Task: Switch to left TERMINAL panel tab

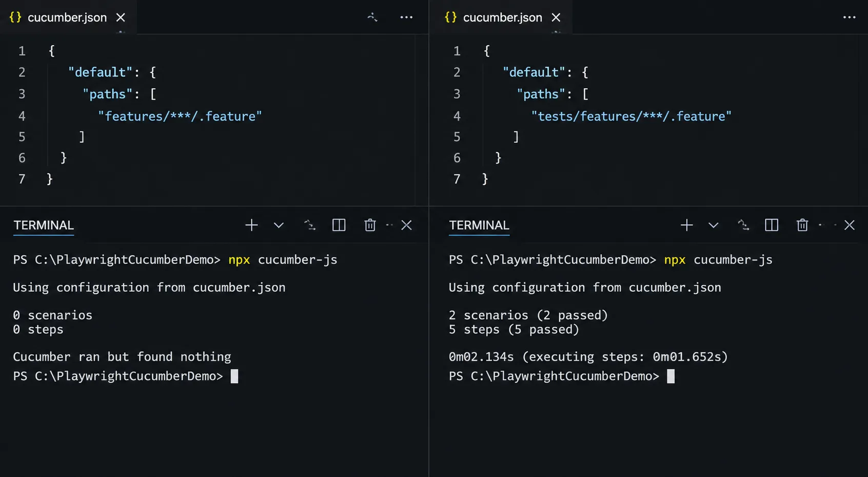Action: coord(44,225)
